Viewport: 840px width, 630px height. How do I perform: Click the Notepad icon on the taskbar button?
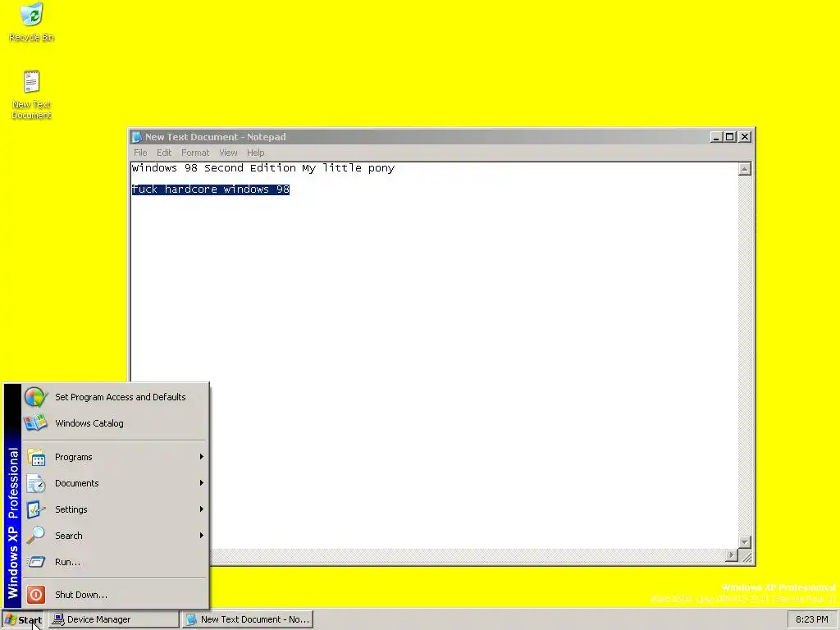coord(191,619)
